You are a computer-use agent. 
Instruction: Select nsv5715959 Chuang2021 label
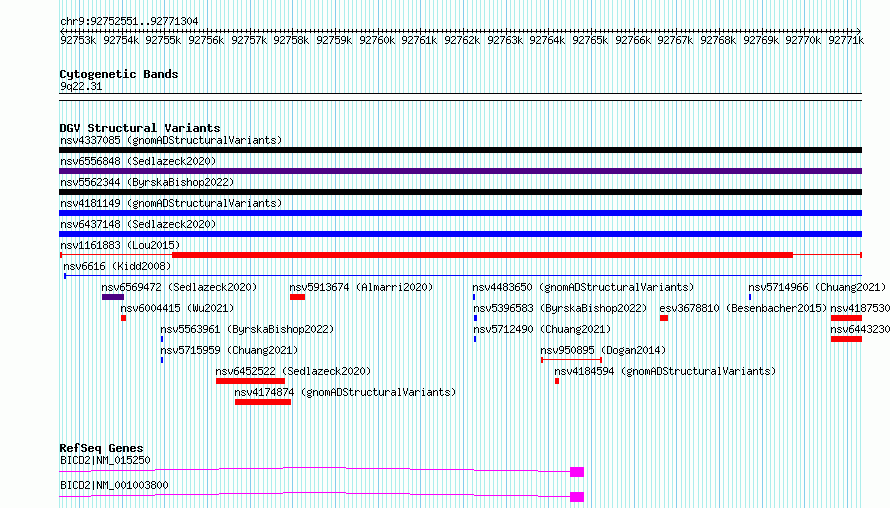[229, 350]
